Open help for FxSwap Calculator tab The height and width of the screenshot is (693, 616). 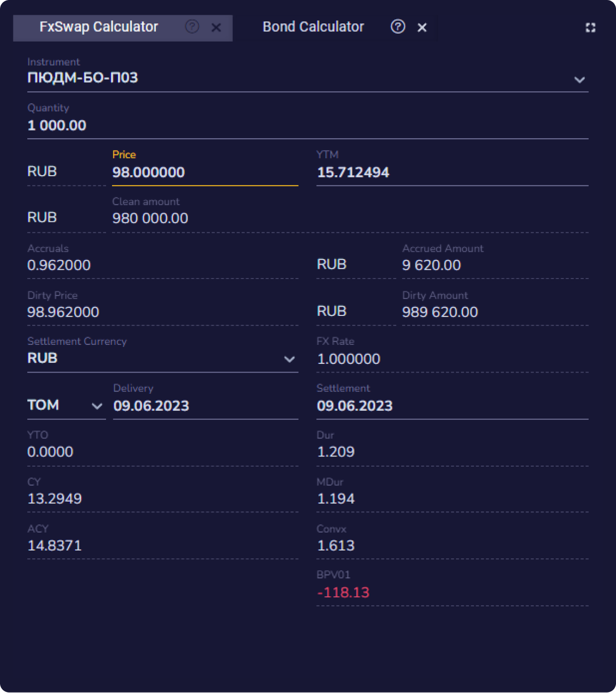(x=192, y=27)
